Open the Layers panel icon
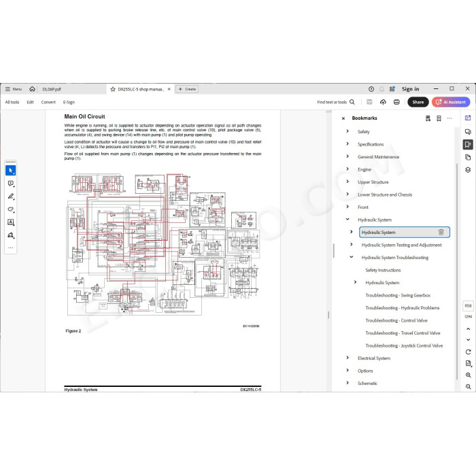 point(468,170)
